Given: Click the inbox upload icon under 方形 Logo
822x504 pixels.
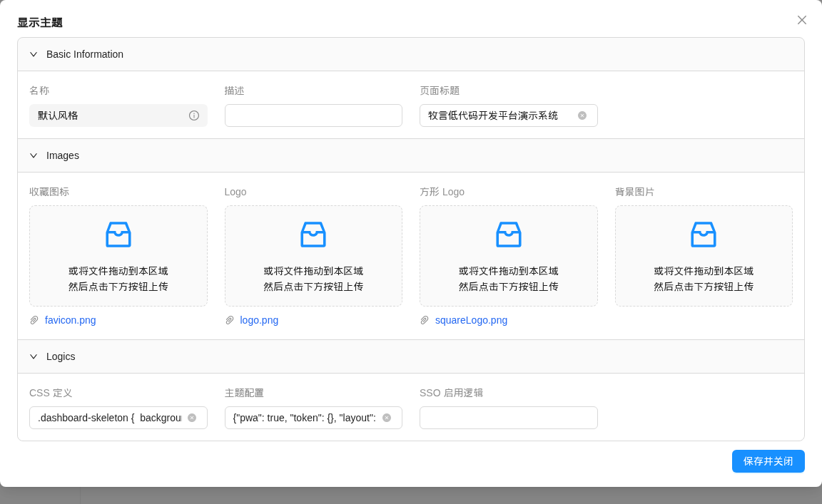Looking at the screenshot, I should (509, 235).
